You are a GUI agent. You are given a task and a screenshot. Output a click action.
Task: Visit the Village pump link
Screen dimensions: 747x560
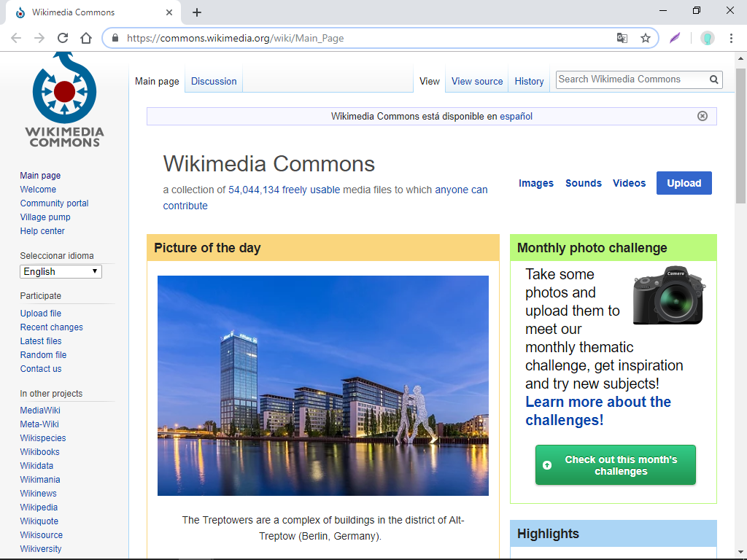coord(45,217)
